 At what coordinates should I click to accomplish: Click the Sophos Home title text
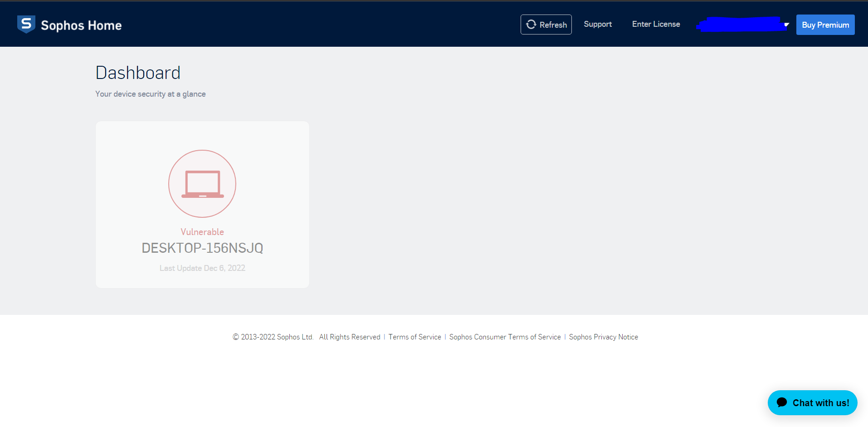click(81, 25)
